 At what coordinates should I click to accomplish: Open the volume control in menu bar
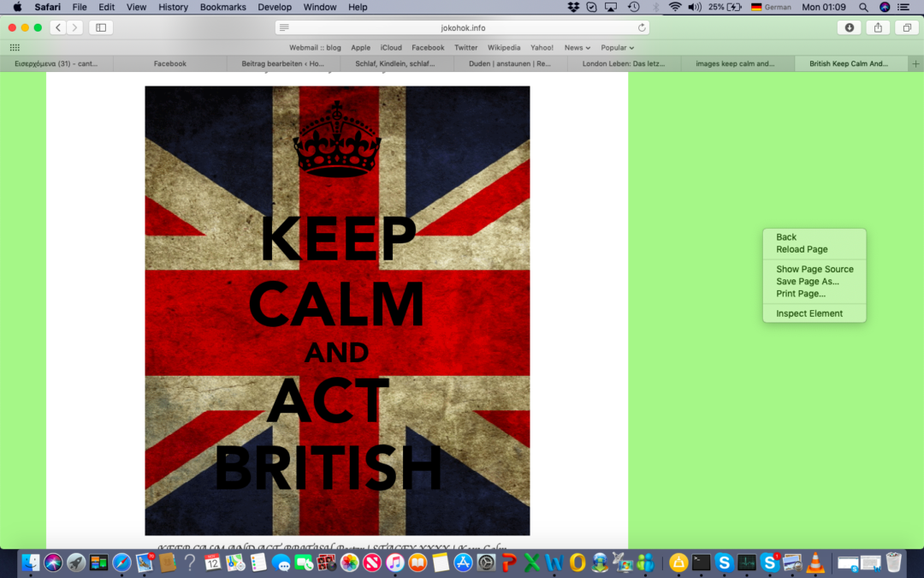[x=695, y=7]
